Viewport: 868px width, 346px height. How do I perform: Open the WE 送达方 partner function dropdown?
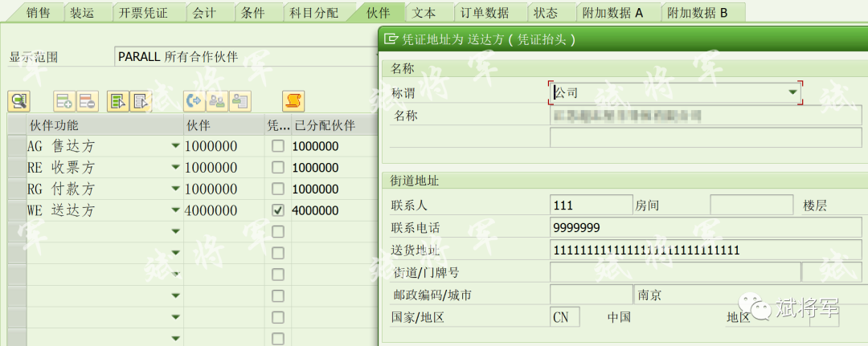pyautogui.click(x=175, y=210)
